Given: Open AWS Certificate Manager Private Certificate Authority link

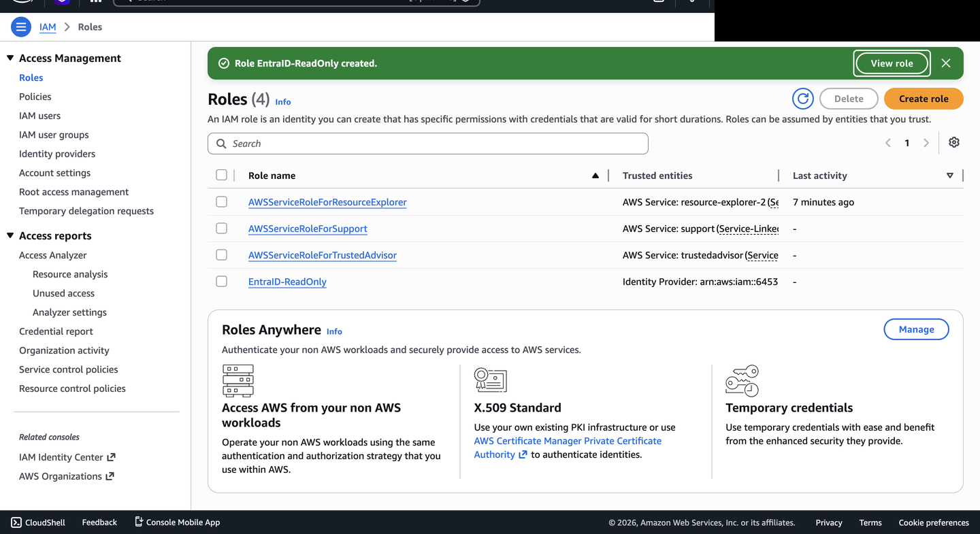Looking at the screenshot, I should (568, 448).
